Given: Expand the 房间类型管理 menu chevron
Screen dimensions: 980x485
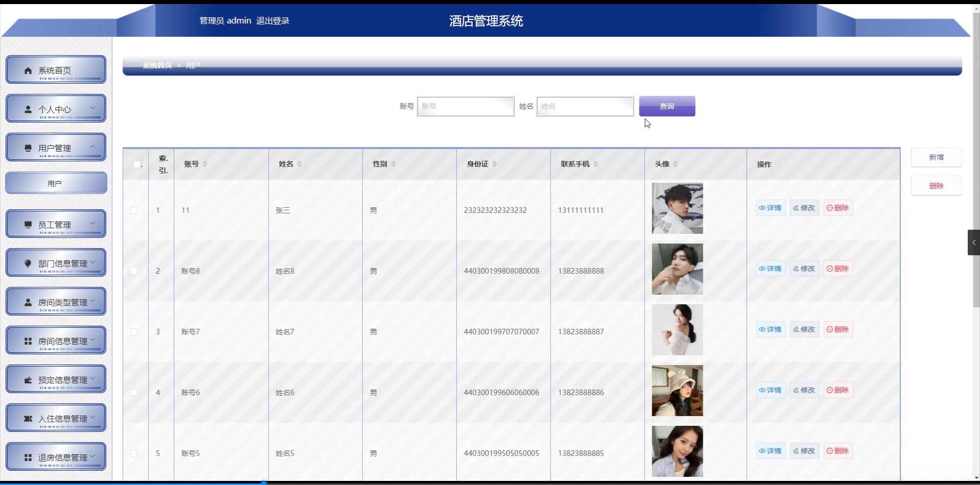Looking at the screenshot, I should [92, 301].
